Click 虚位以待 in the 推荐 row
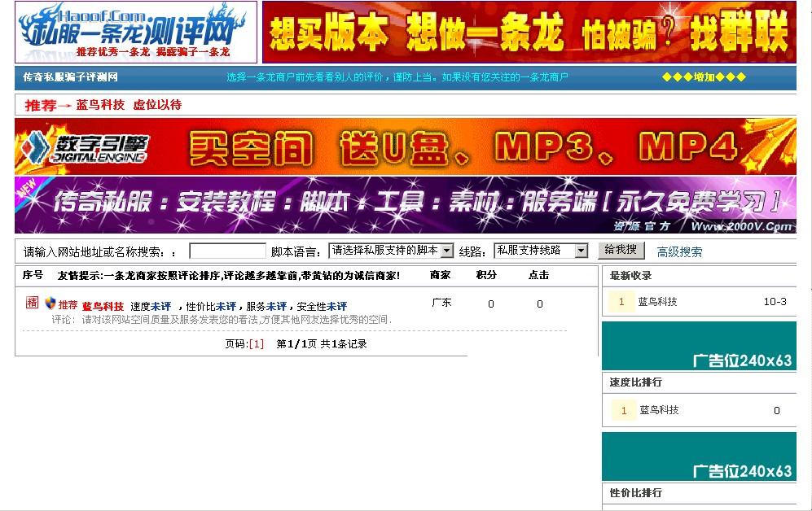This screenshot has height=511, width=812. 157,105
